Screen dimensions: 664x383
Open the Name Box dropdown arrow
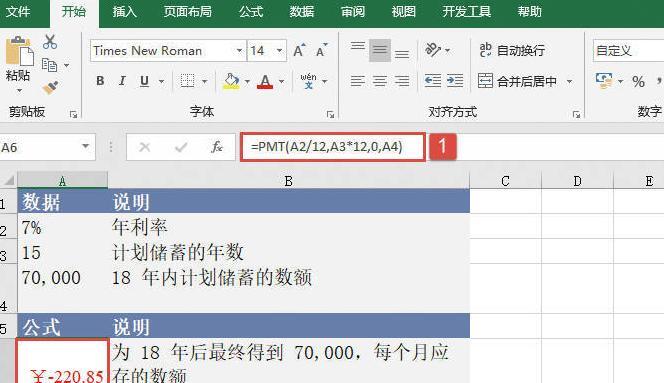[x=86, y=147]
